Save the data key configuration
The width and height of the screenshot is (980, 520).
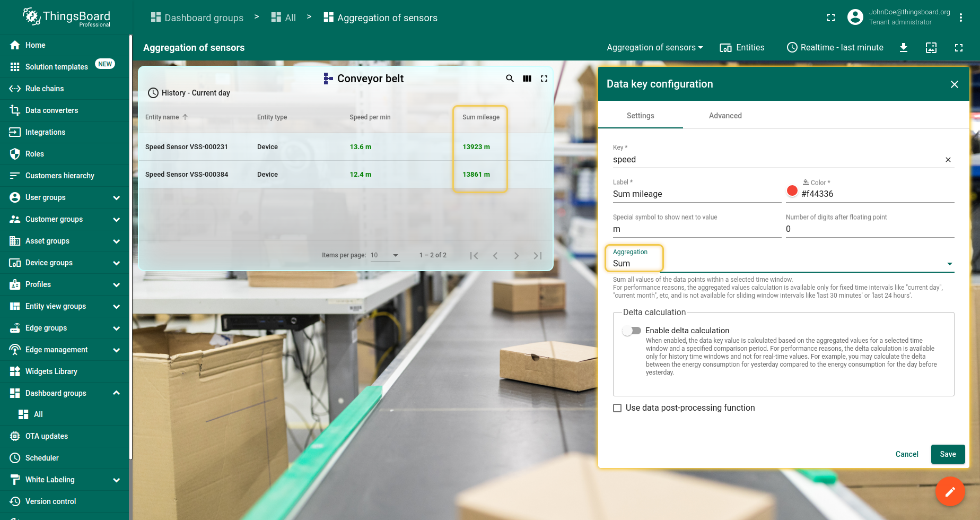[x=948, y=454]
